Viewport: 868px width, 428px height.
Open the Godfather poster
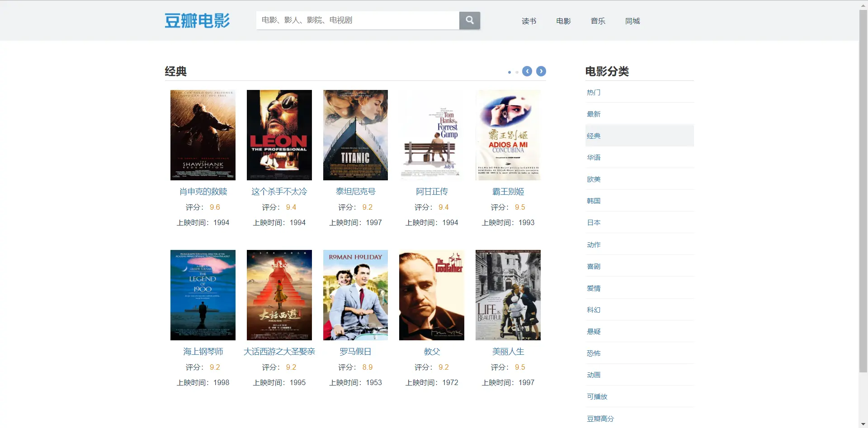pyautogui.click(x=432, y=295)
